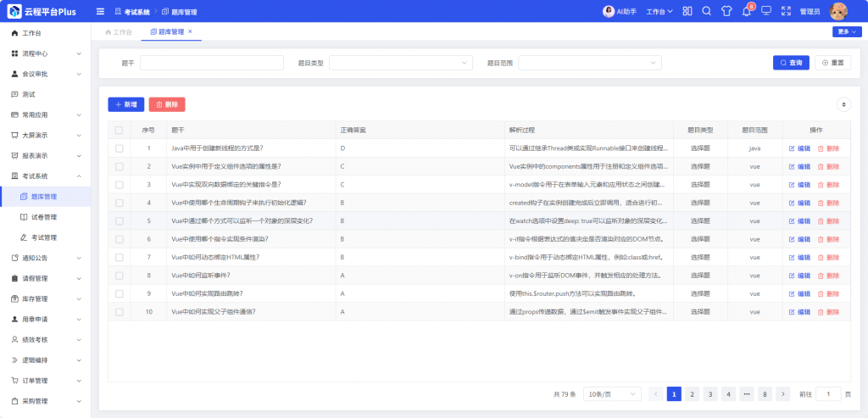
Task: Check the checkbox for row 8
Action: point(119,276)
